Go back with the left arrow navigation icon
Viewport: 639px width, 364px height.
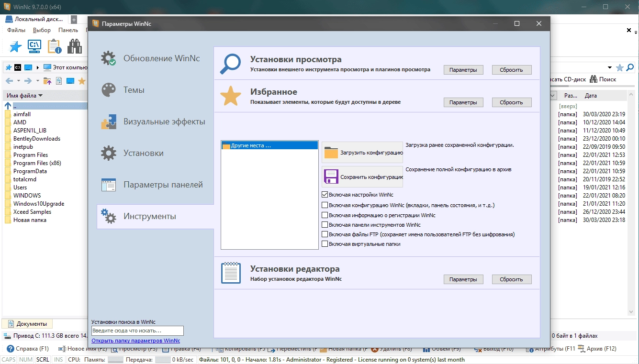click(9, 81)
